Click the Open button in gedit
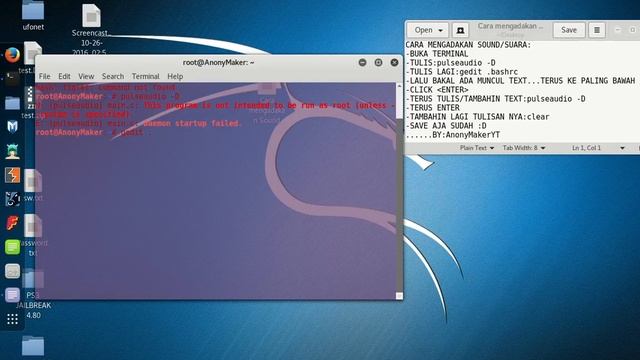 pos(423,30)
